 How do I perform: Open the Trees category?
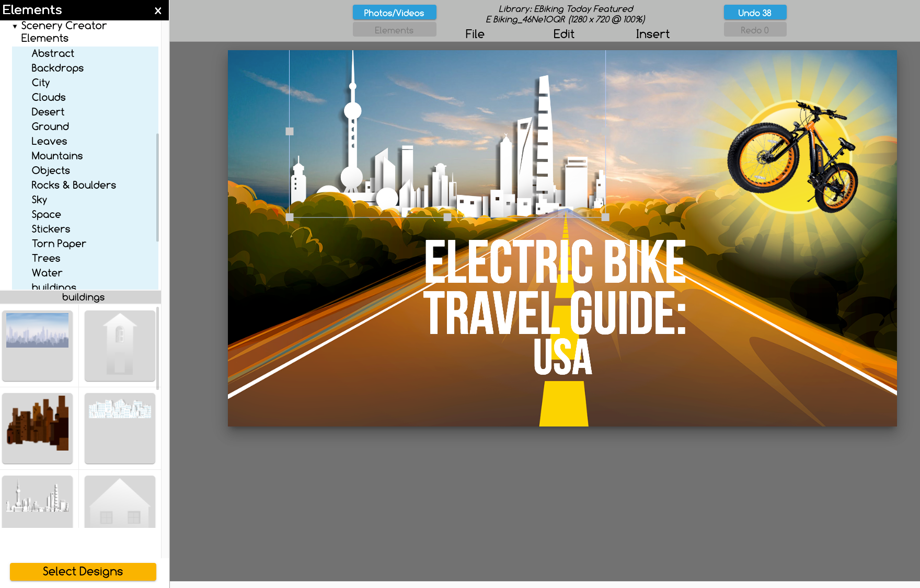pos(46,258)
